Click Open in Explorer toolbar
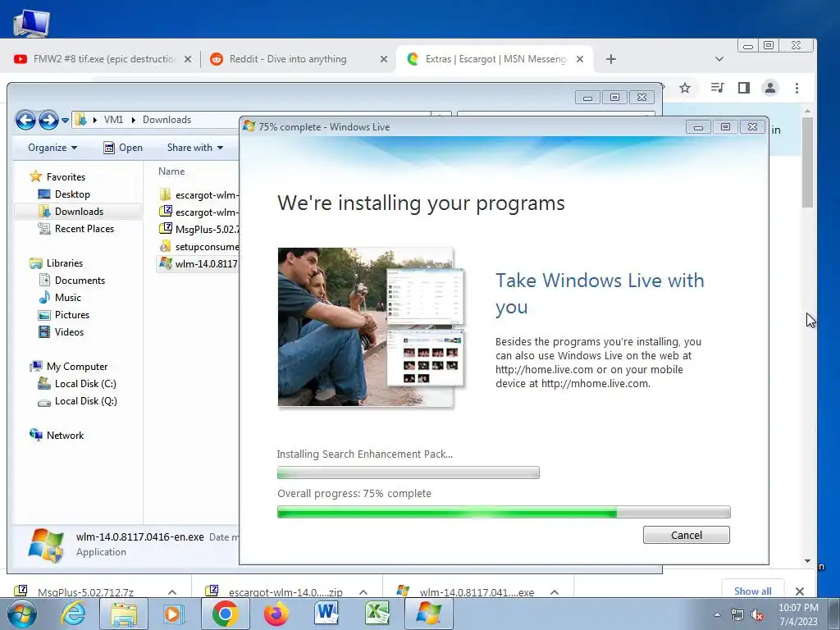 coord(123,148)
